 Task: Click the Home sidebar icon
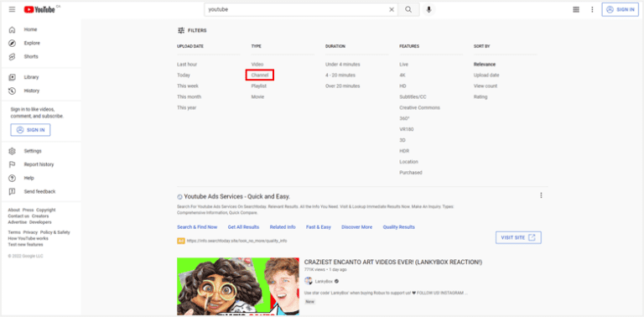click(x=13, y=29)
